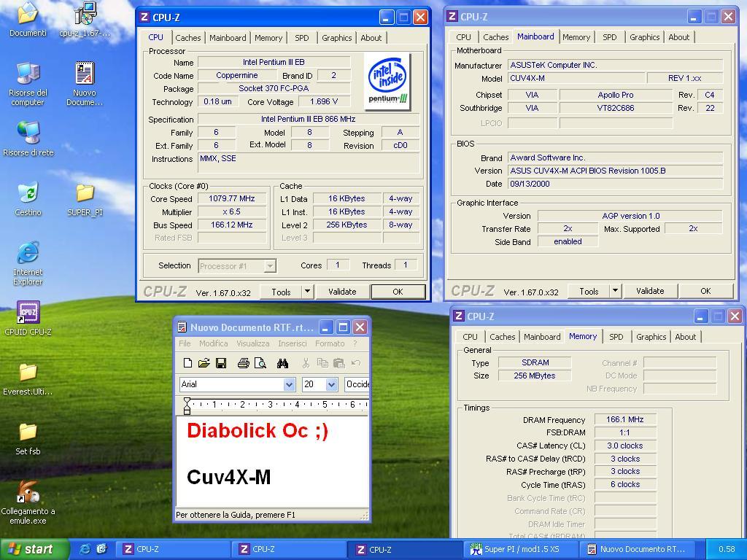Open the Formato menu in WordPad
747x560 pixels.
pyautogui.click(x=330, y=343)
